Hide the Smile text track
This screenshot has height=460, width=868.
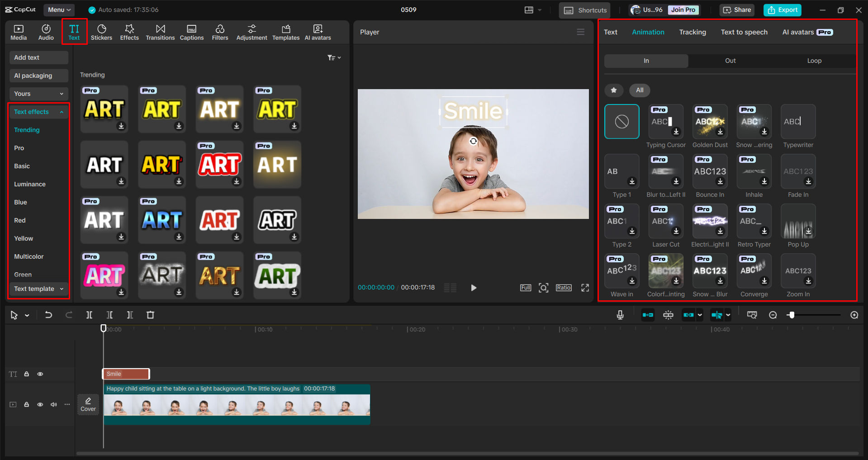(x=40, y=374)
